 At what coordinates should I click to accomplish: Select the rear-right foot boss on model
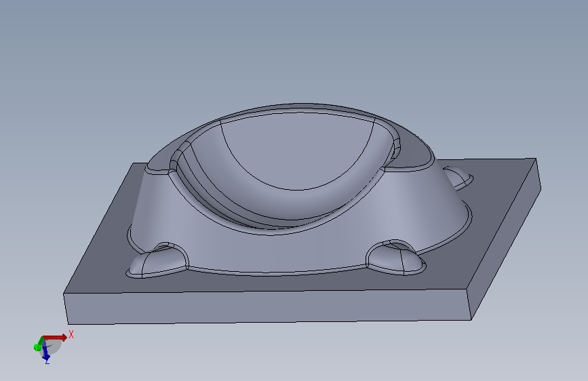pos(458,177)
